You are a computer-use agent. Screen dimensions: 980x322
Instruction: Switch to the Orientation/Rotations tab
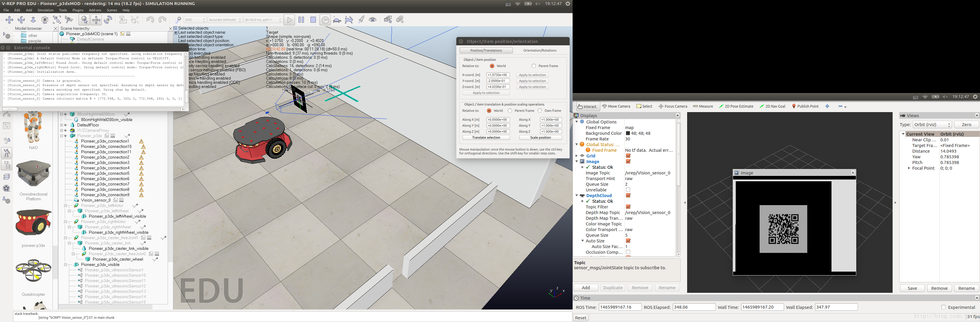pos(540,50)
